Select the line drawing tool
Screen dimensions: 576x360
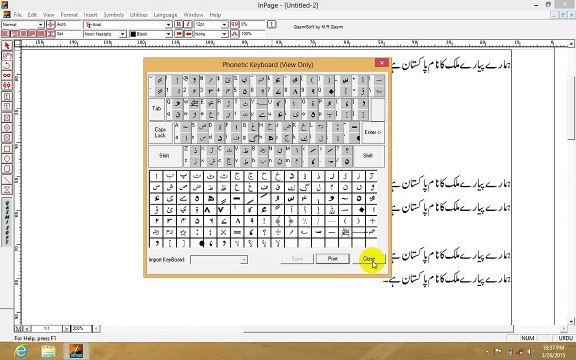pyautogui.click(x=7, y=180)
